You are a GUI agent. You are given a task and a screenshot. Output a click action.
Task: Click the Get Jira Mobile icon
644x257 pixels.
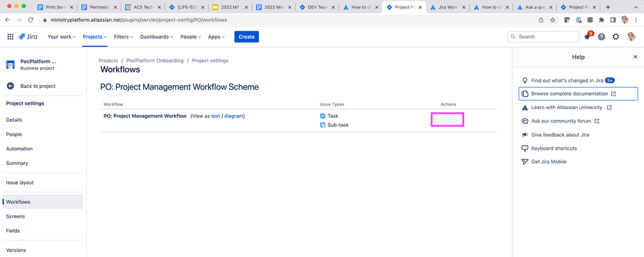click(525, 162)
